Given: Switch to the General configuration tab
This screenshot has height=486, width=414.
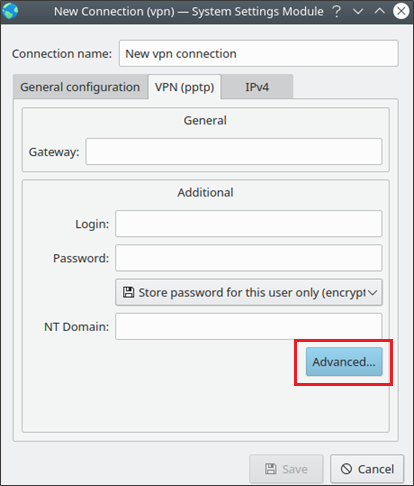Looking at the screenshot, I should tap(80, 87).
